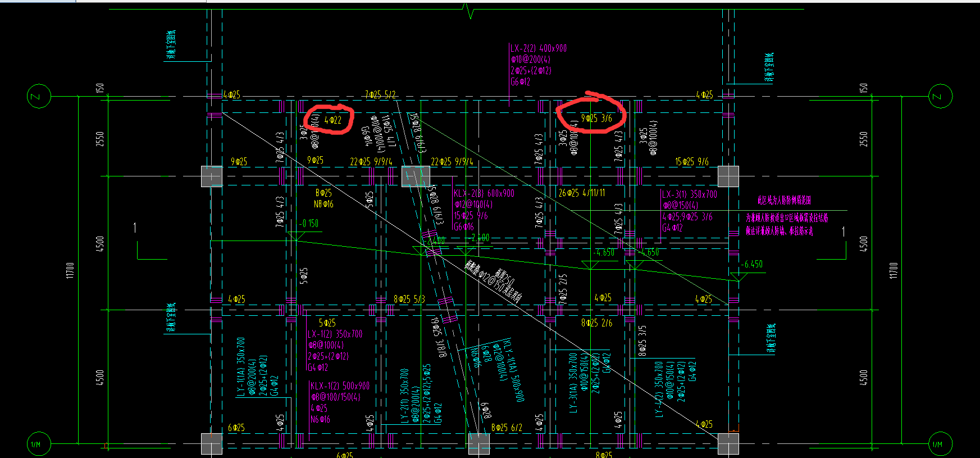Pick the left "11700" overall dimension text

coord(70,270)
